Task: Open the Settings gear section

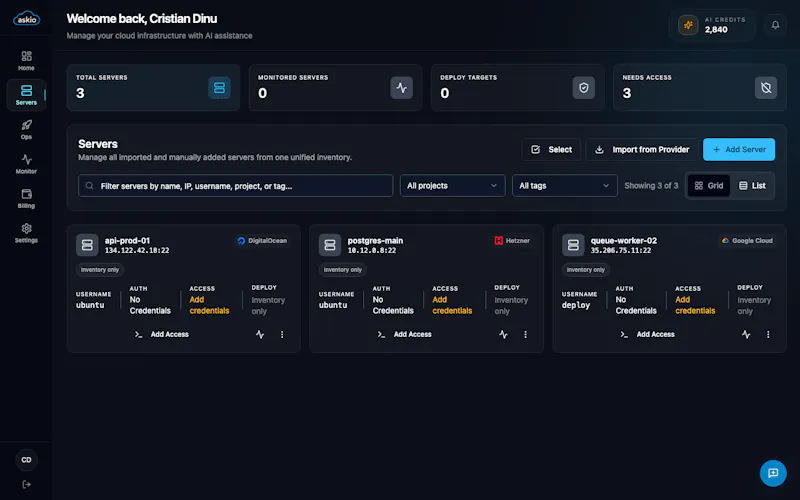Action: (x=26, y=233)
